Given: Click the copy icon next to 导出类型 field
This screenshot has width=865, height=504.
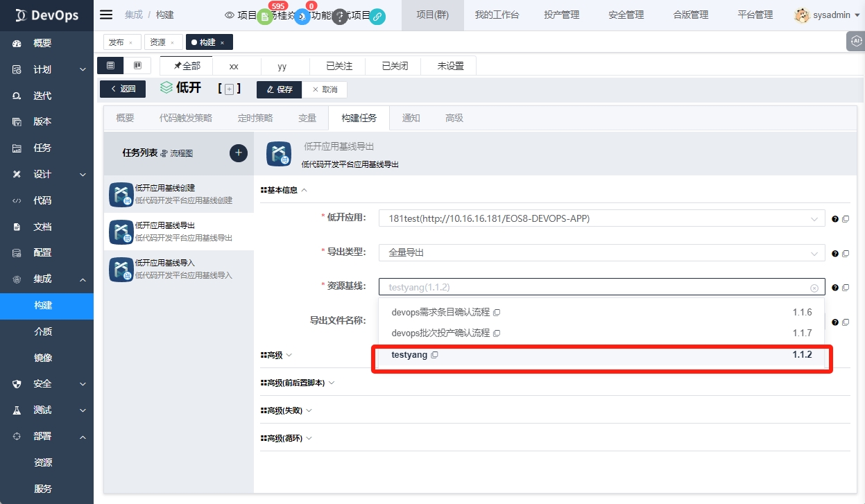Looking at the screenshot, I should pos(846,254).
